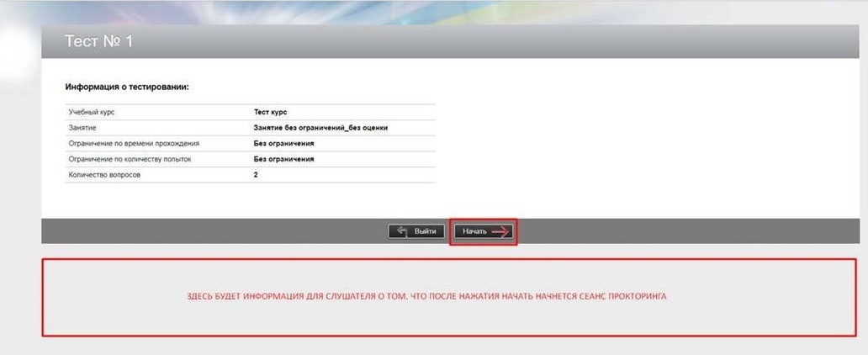
Task: Click 'Ограничение по времени прохождения' label
Action: click(134, 143)
